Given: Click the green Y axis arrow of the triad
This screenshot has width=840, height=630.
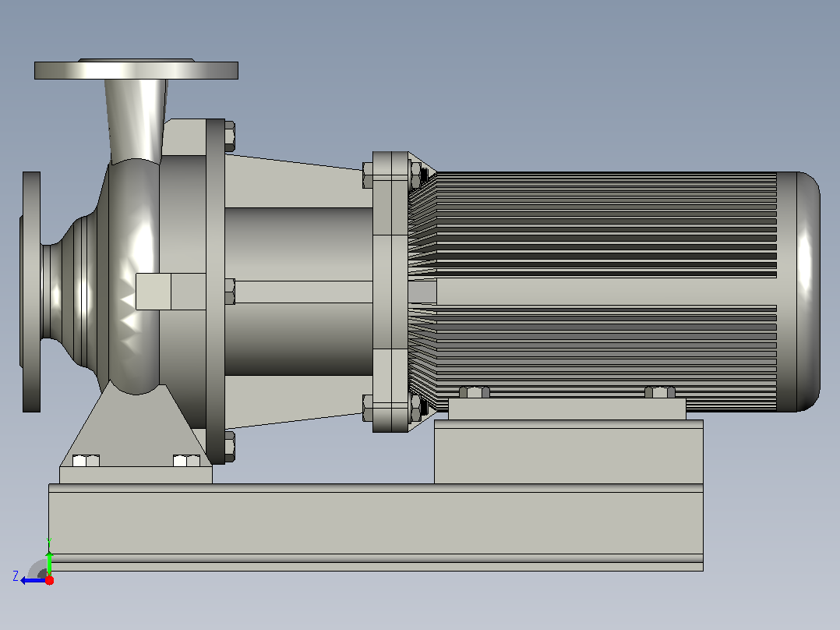Looking at the screenshot, I should coord(49,562).
